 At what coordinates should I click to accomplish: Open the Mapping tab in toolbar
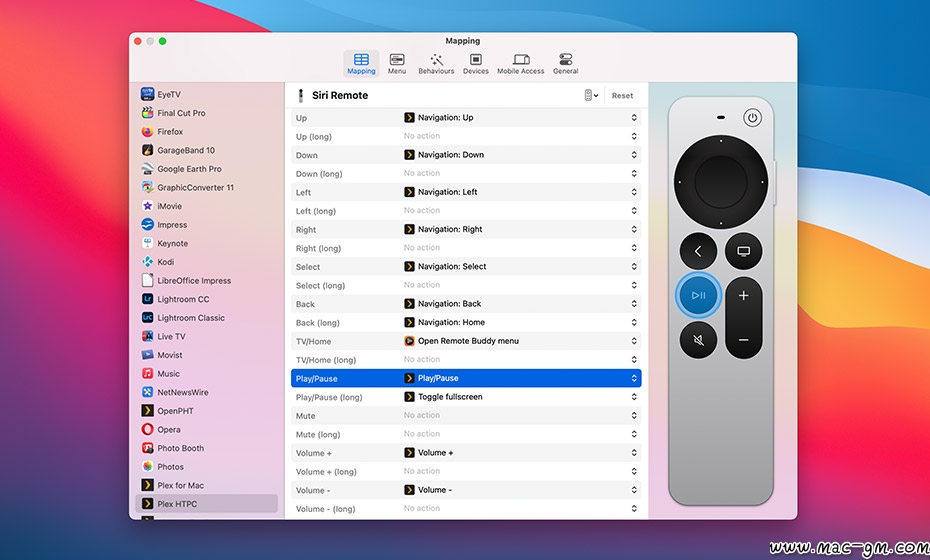361,64
